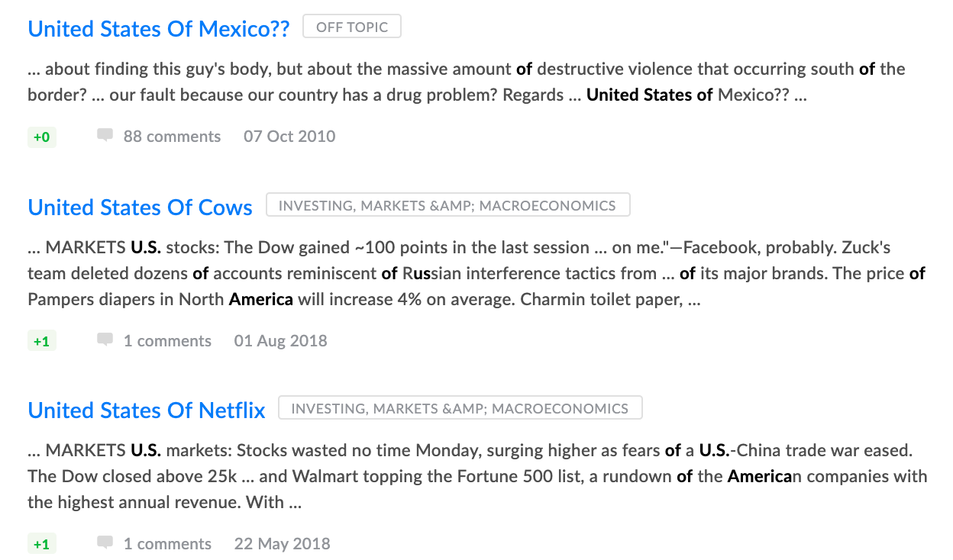Click the 01 Aug 2018 date
Screen dimensions: 953x560
click(280, 341)
